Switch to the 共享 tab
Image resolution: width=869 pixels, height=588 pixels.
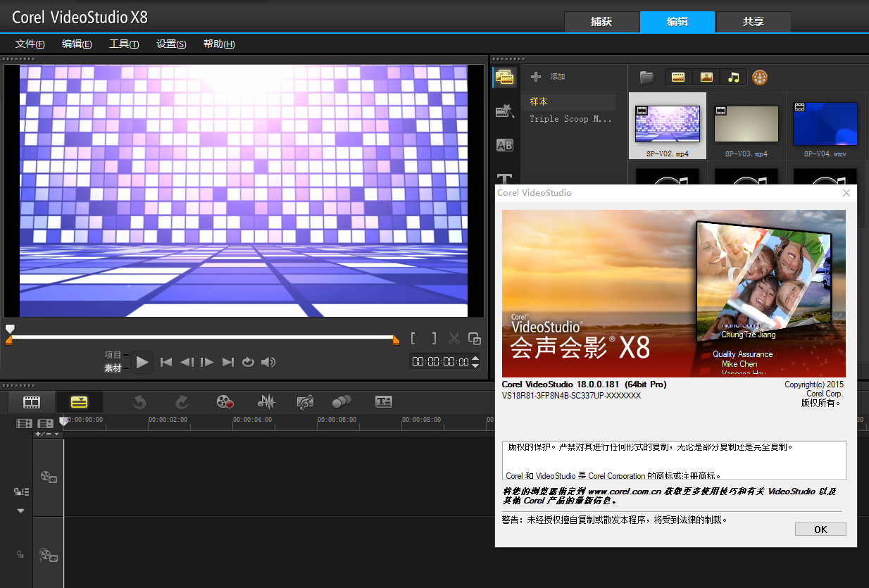753,22
